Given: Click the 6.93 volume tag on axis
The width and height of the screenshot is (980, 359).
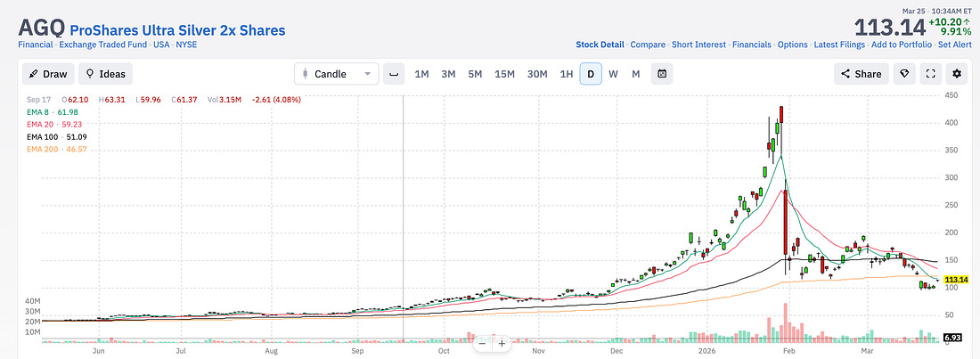Looking at the screenshot, I should (x=952, y=337).
